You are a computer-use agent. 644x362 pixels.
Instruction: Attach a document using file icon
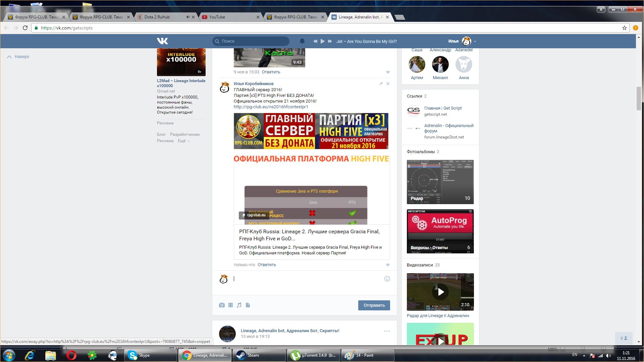[248, 305]
